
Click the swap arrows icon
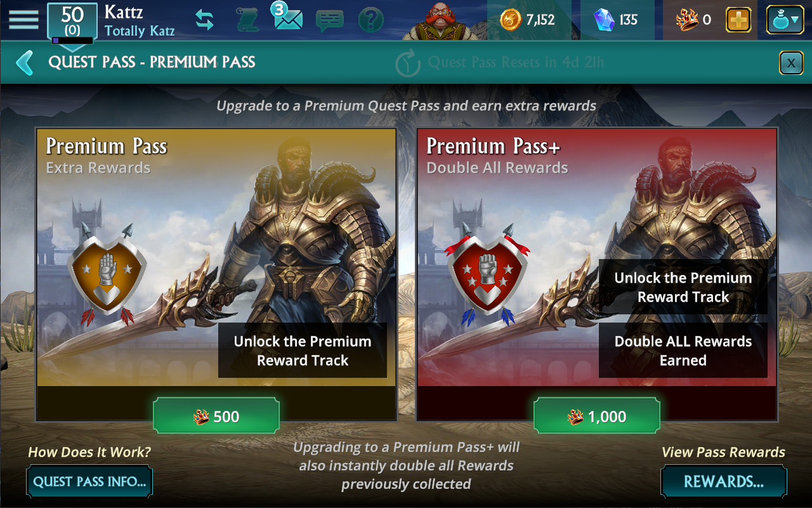pos(204,20)
